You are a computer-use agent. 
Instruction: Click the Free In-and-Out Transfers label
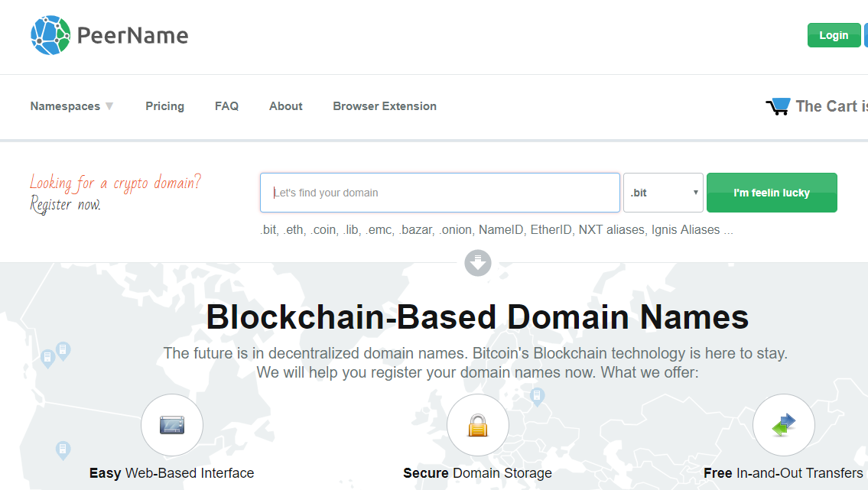coord(783,473)
